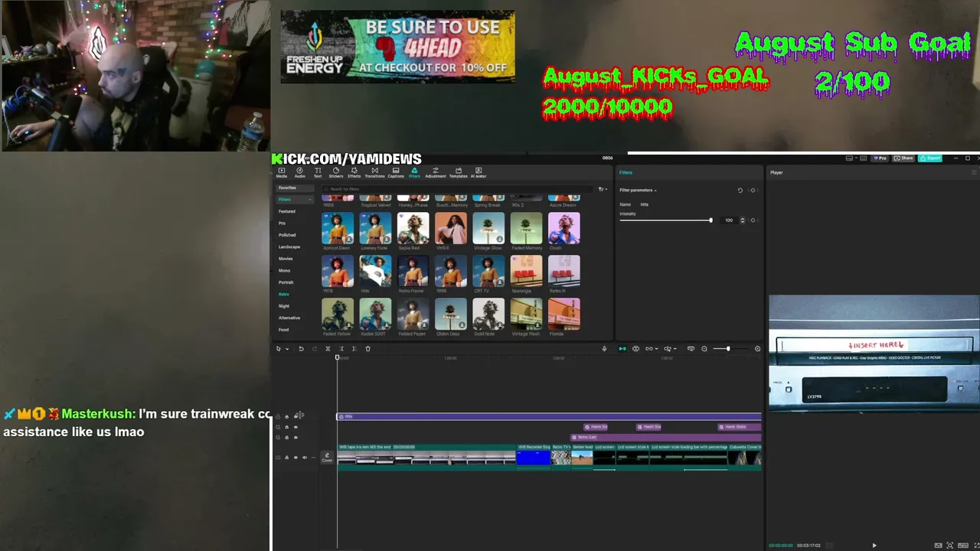Viewport: 980px width, 551px height.
Task: Open the Stickers tab icon
Action: (x=335, y=170)
